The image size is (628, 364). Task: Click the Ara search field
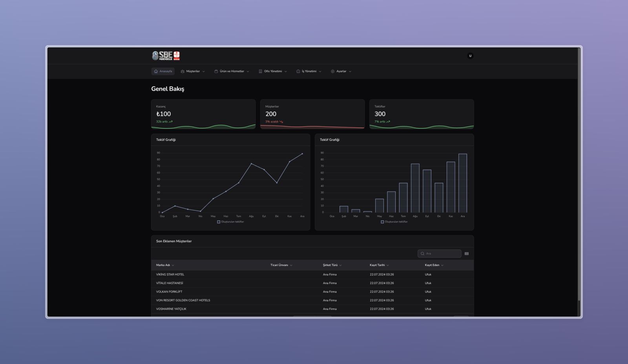coord(442,254)
